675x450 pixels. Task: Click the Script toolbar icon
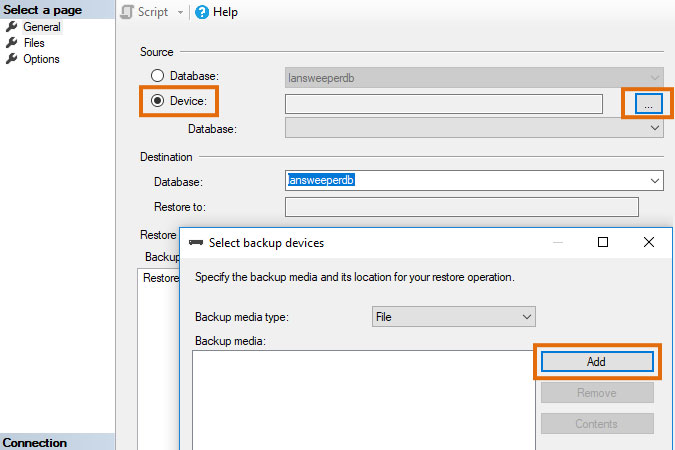click(127, 13)
